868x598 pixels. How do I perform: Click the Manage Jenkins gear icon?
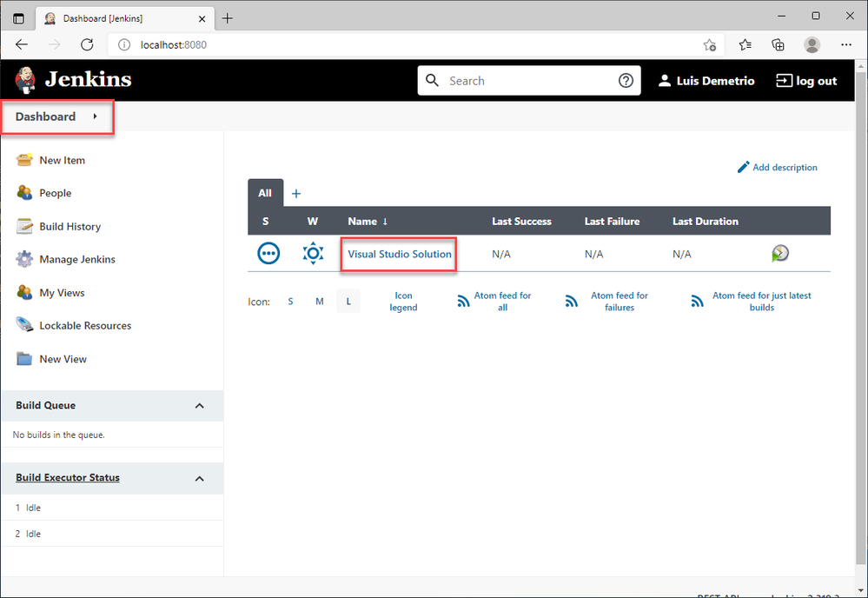[x=24, y=259]
